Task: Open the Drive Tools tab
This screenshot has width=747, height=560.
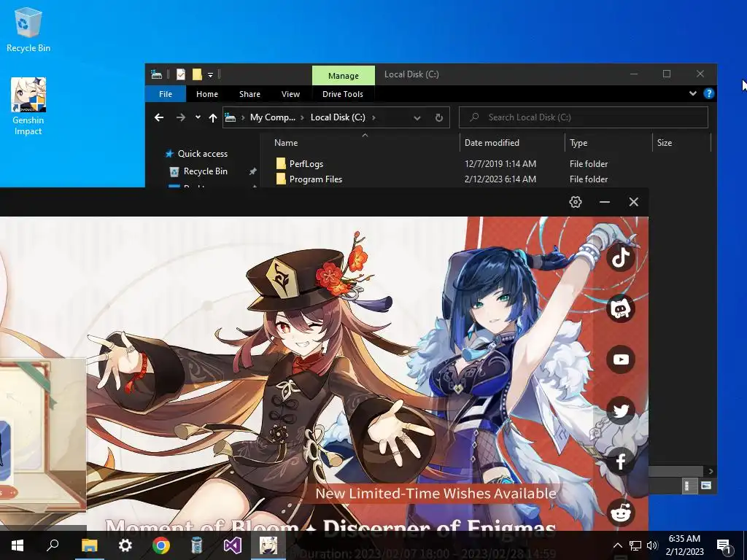Action: 343,94
